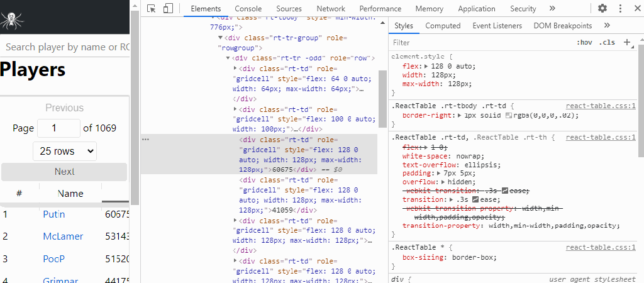Collapse the rt-tr-group rowgroup node
Viewport: 644px width, 283px height.
pos(219,38)
